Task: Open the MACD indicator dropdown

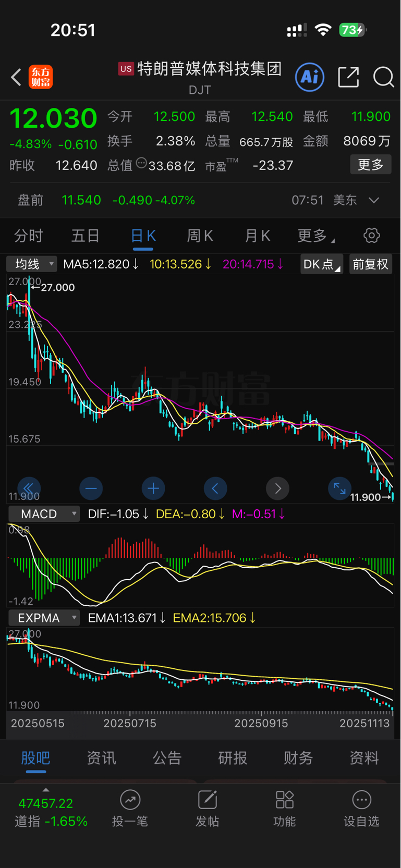Action: click(44, 514)
